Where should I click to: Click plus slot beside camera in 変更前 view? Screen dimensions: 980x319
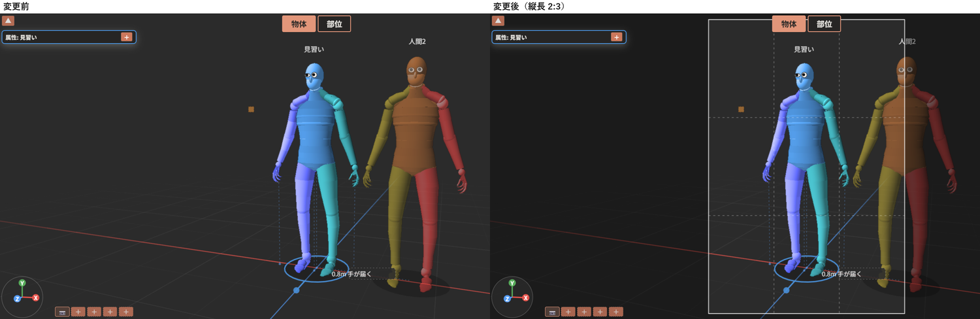(x=78, y=312)
